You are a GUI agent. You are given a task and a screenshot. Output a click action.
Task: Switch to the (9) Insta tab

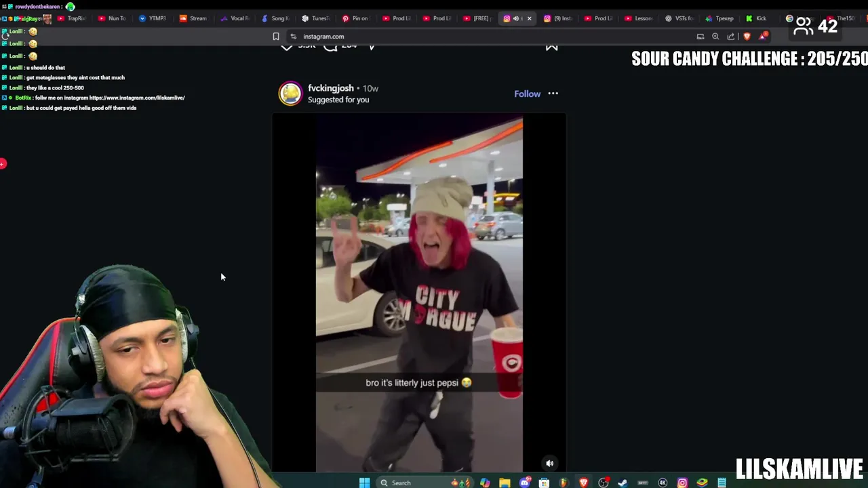point(557,18)
